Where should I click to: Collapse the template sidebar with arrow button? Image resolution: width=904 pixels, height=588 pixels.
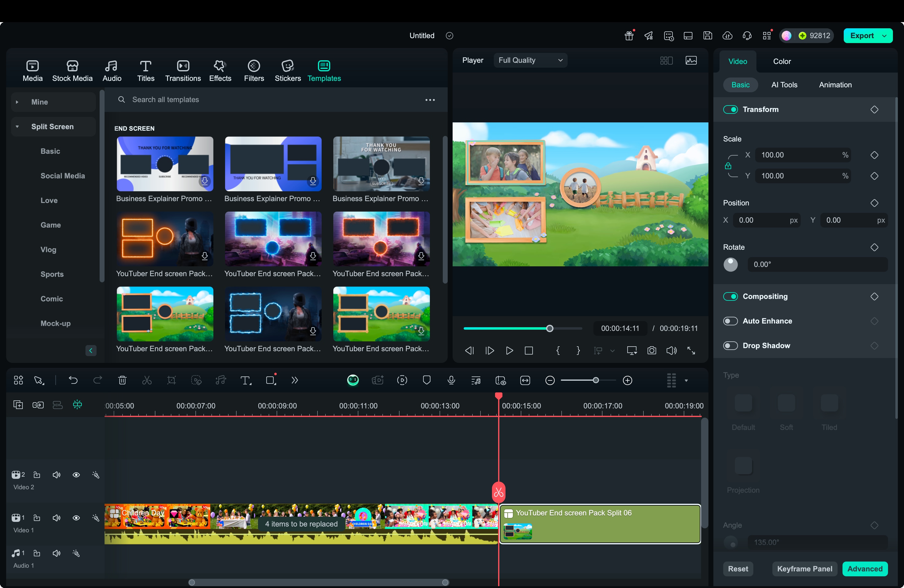[91, 350]
